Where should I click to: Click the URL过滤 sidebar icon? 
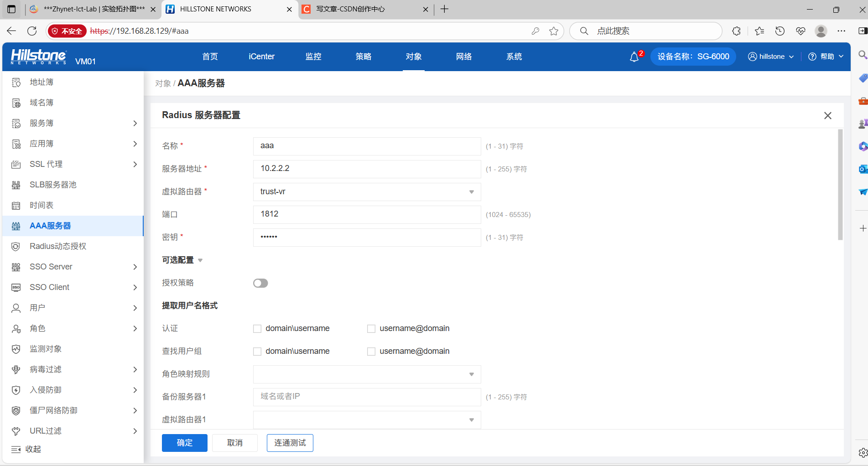pos(16,431)
